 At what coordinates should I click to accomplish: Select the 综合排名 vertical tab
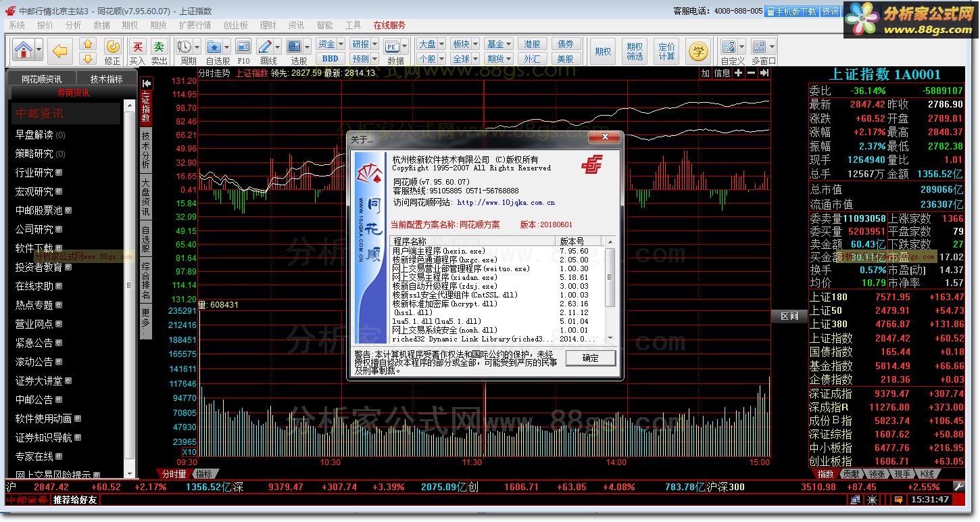point(146,280)
